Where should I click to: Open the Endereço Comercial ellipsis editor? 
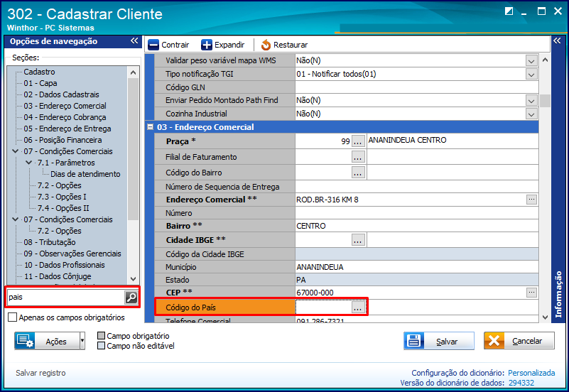[x=531, y=200]
